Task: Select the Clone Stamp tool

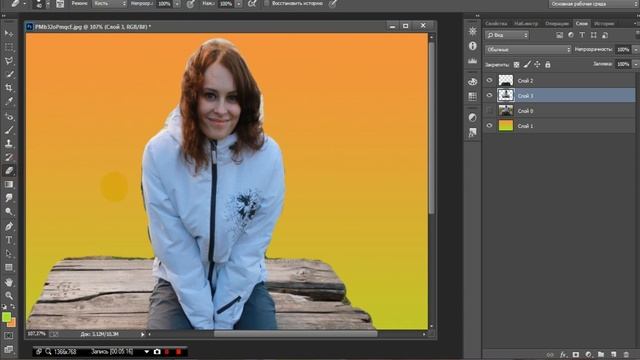Action: coord(9,144)
